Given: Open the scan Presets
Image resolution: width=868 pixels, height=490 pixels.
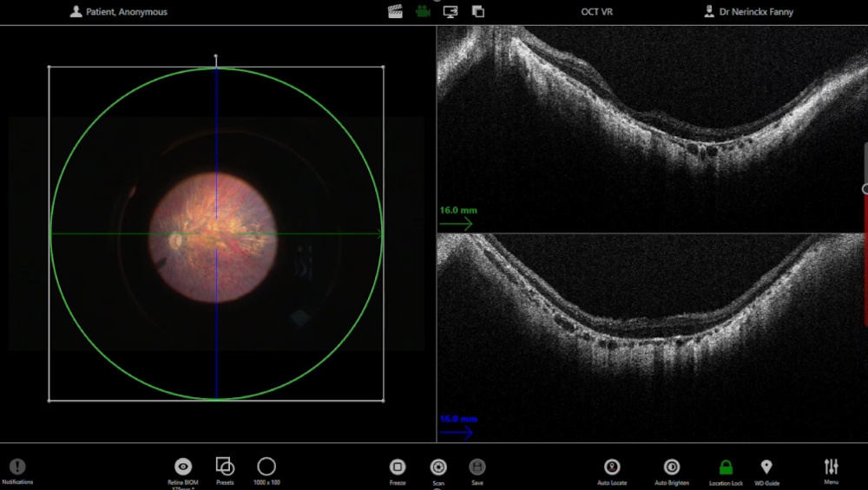Looking at the screenshot, I should pyautogui.click(x=225, y=466).
